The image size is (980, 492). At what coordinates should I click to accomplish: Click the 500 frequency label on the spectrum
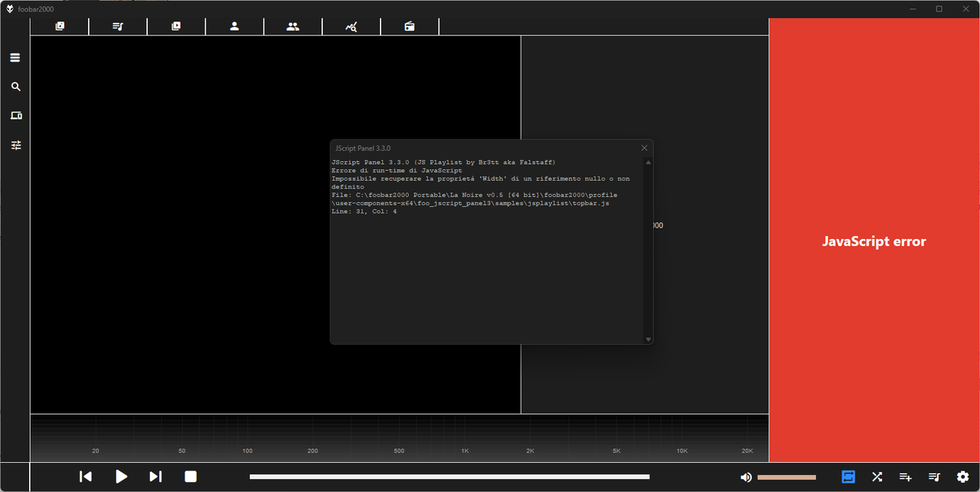point(399,451)
